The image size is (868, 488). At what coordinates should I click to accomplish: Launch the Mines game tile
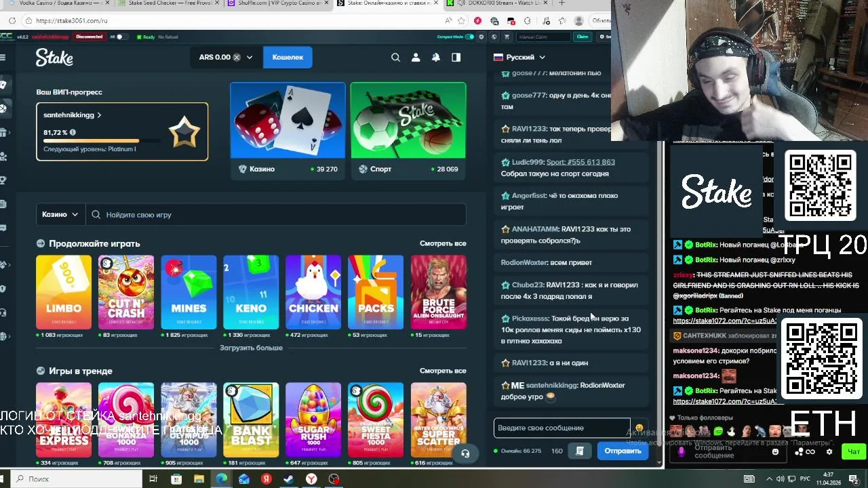(189, 292)
